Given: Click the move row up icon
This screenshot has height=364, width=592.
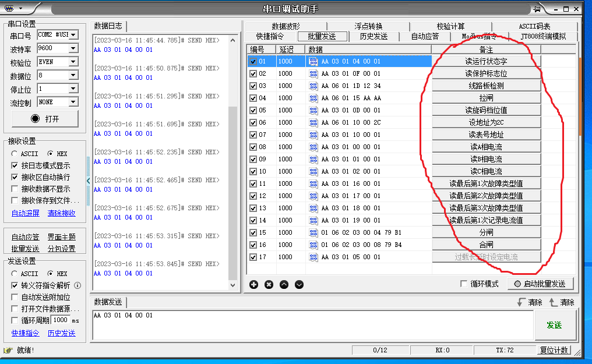Looking at the screenshot, I should tap(284, 284).
